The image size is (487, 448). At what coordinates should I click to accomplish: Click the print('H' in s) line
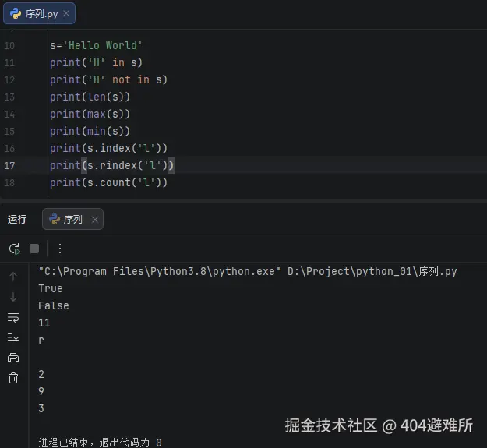coord(96,62)
